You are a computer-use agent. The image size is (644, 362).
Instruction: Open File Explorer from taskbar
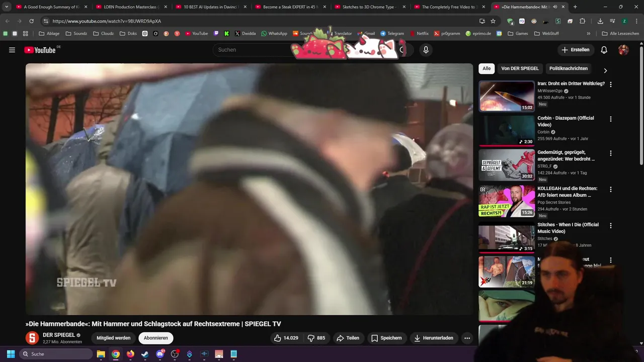pos(101,354)
